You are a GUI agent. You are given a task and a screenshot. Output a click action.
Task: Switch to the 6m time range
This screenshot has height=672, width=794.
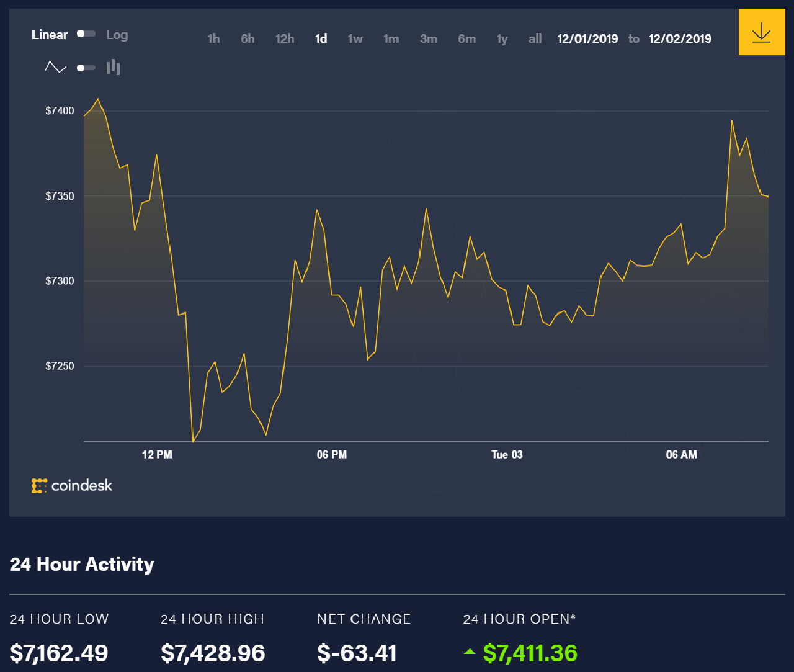point(466,38)
